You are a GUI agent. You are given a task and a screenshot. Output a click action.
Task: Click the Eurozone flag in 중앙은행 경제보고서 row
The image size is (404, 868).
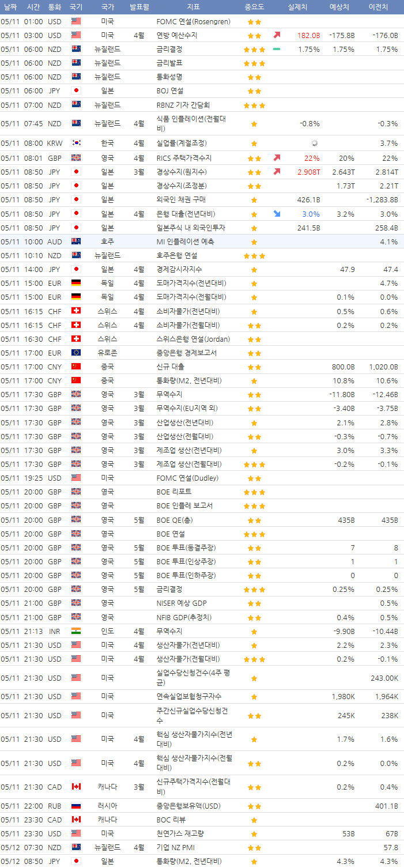point(76,353)
